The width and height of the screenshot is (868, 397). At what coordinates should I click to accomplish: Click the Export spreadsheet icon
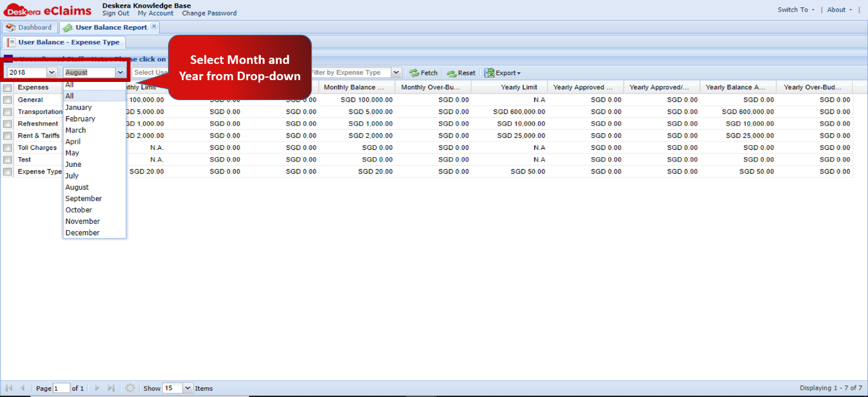489,72
